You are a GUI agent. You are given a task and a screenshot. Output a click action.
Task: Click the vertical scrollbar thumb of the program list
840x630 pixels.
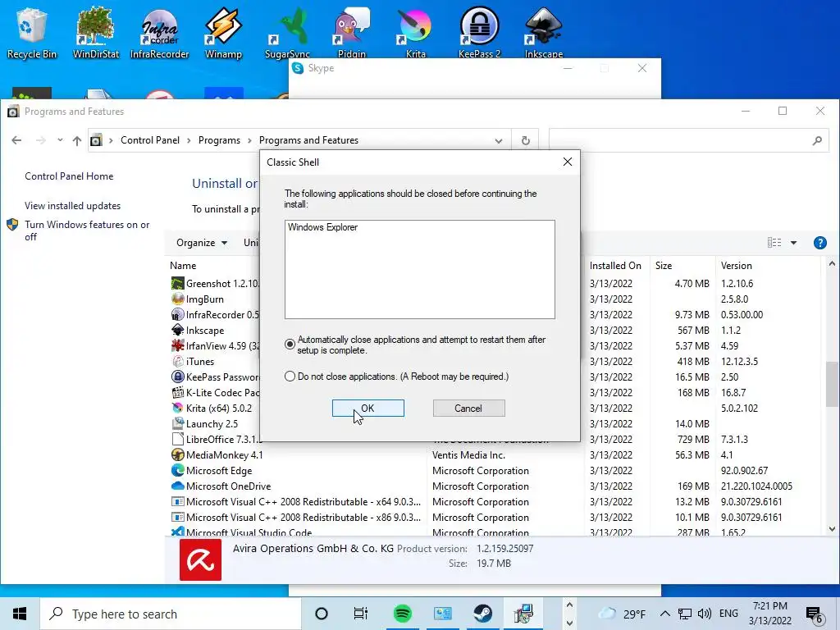click(x=832, y=384)
